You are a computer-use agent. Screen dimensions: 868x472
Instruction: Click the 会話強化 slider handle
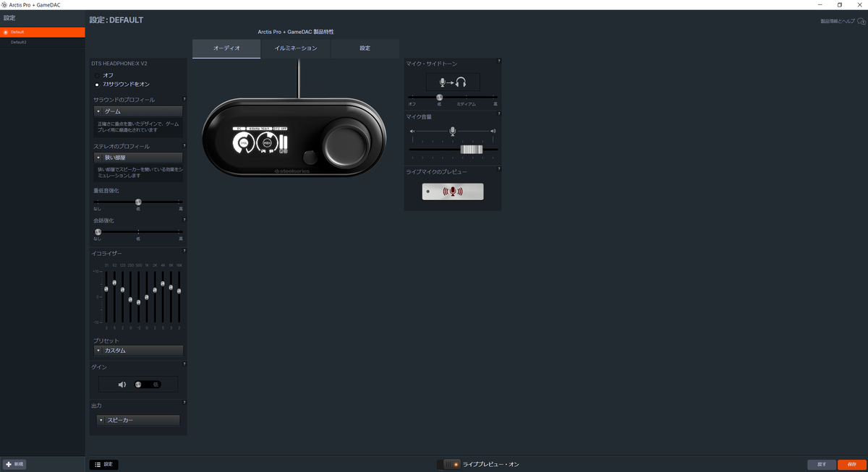click(98, 231)
